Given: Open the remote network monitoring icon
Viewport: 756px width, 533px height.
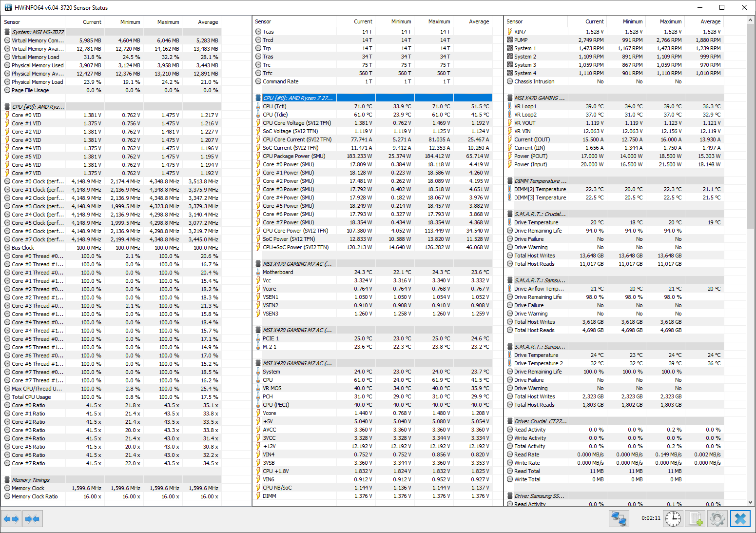Looking at the screenshot, I should pos(619,519).
